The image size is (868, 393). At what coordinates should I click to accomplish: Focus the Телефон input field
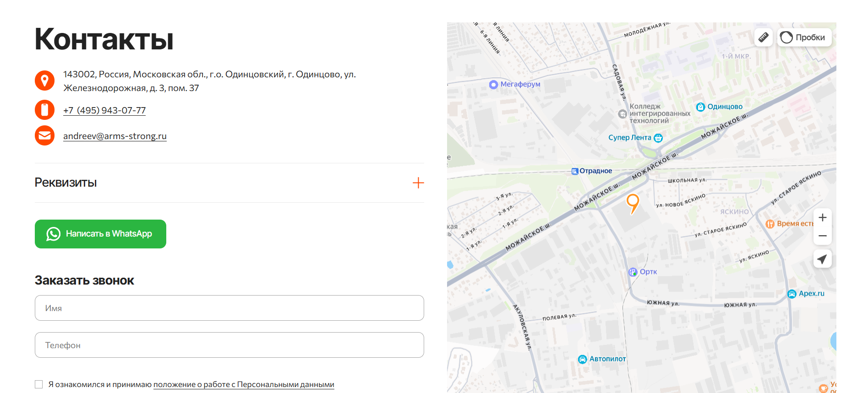(229, 345)
